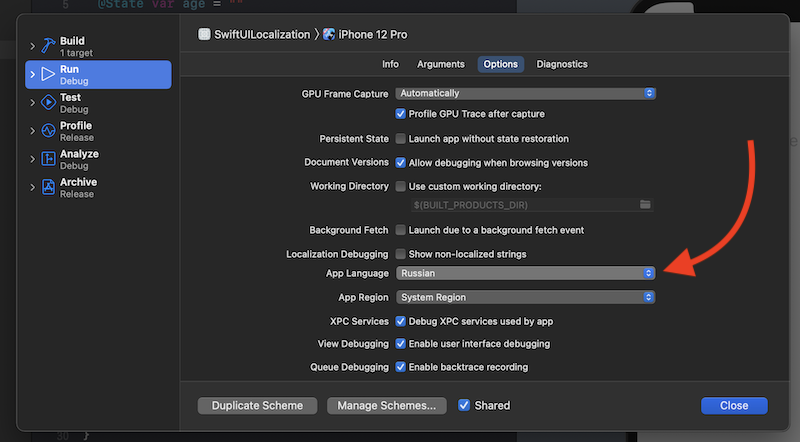This screenshot has width=800, height=442.
Task: Click the Queue Debugging label
Action: point(349,367)
